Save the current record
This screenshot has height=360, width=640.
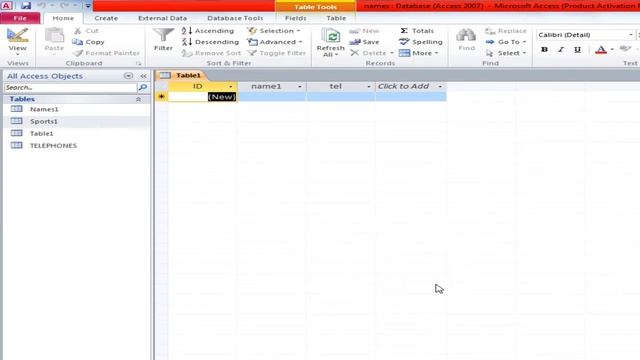point(364,42)
